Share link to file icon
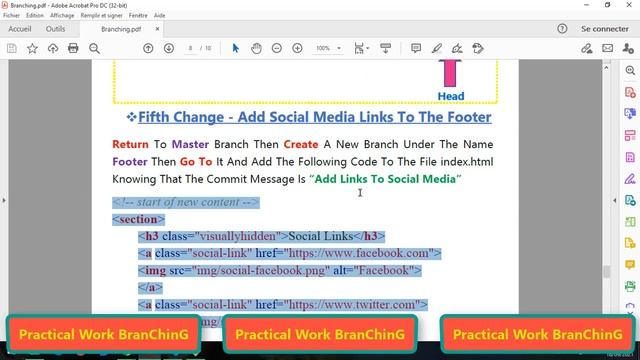Screen dimensions: 640x360 [587, 48]
